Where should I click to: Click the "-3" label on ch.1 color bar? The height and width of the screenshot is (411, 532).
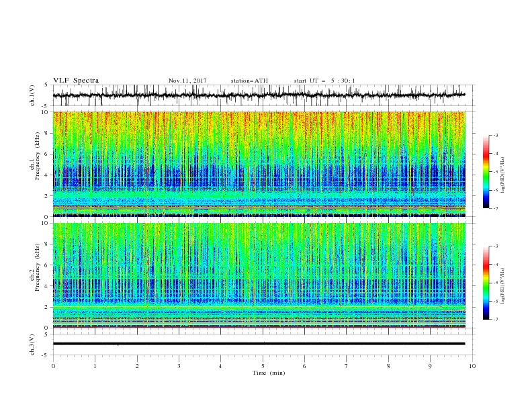click(x=495, y=135)
